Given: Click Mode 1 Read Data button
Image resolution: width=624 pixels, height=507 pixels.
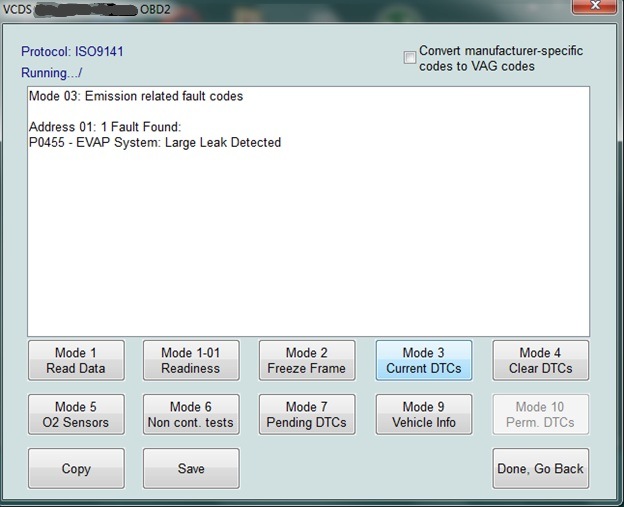Looking at the screenshot, I should [x=76, y=360].
